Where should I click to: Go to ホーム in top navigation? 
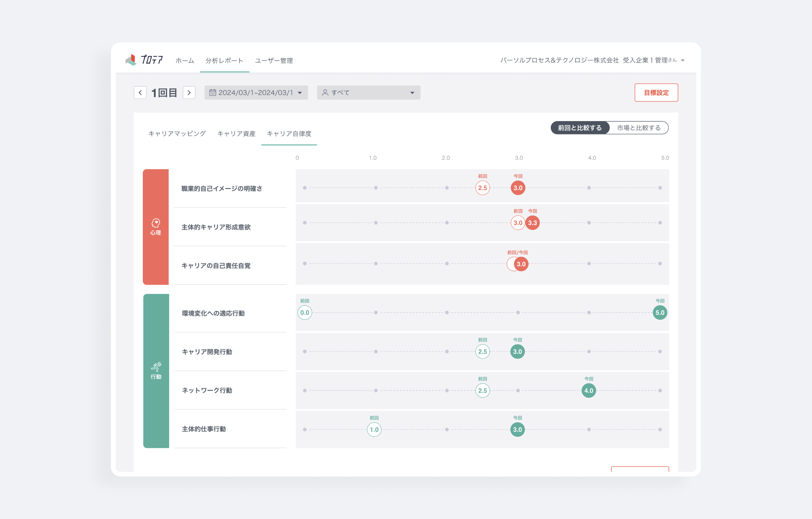185,61
